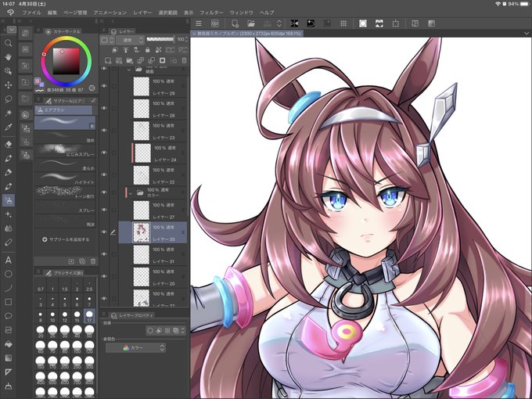Select brush size 12
Viewport: 532px width, 399px height.
coord(65,317)
